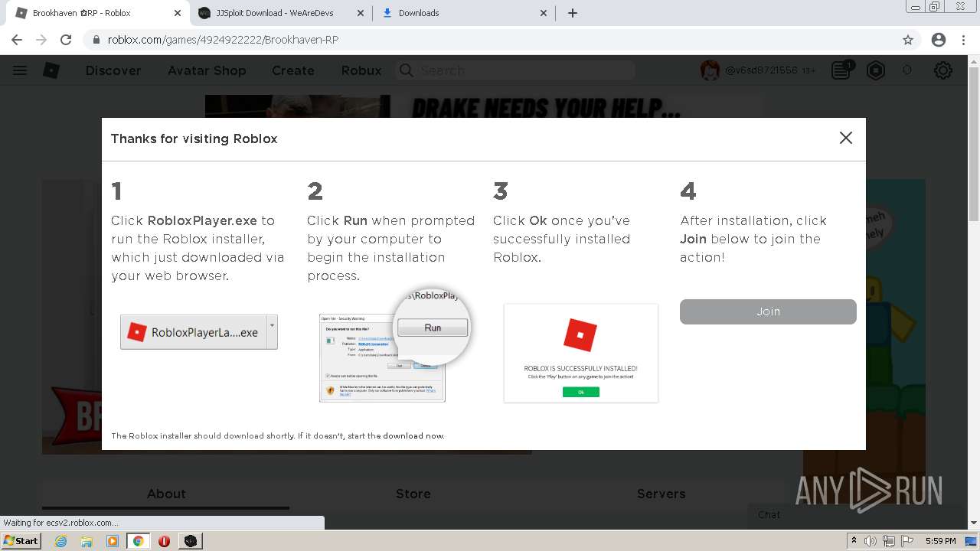The width and height of the screenshot is (980, 551).
Task: Click the green Ok button in the installed image
Action: (581, 392)
